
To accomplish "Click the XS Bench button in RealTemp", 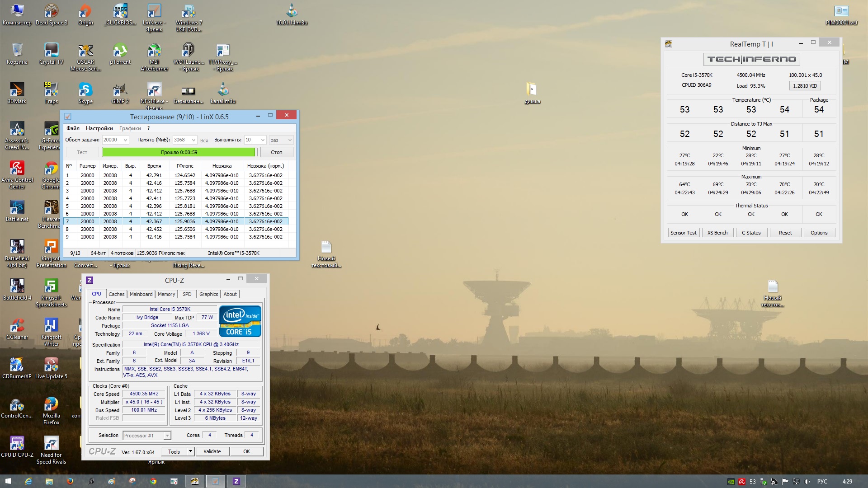I will (x=717, y=233).
